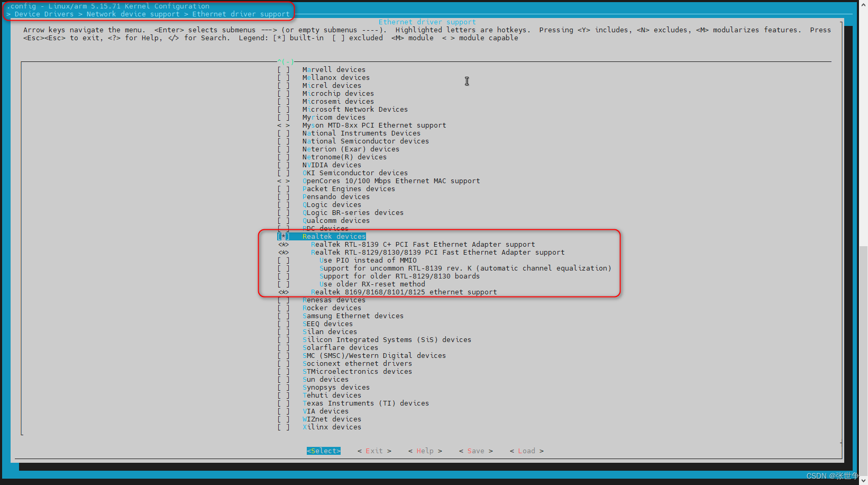868x485 pixels.
Task: Enable the Xilinx devices checkbox
Action: [x=284, y=427]
